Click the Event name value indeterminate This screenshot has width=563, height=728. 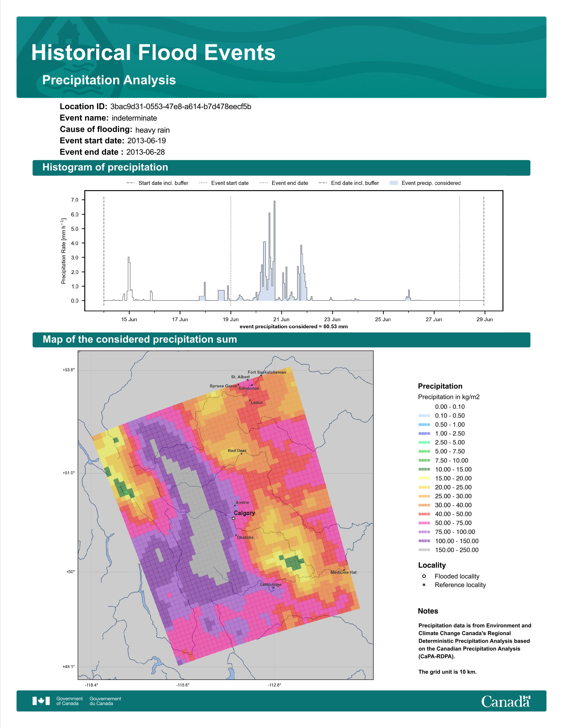(134, 118)
